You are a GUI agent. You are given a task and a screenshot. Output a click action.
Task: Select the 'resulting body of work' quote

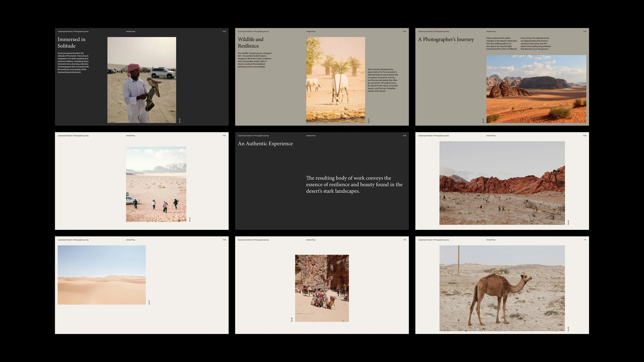click(x=354, y=184)
